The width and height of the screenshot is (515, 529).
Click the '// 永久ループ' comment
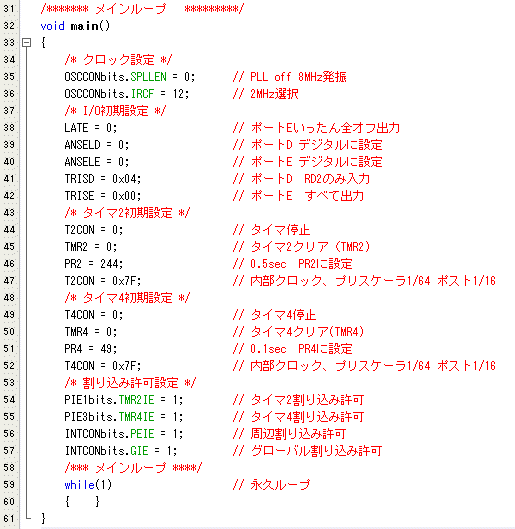pos(271,485)
